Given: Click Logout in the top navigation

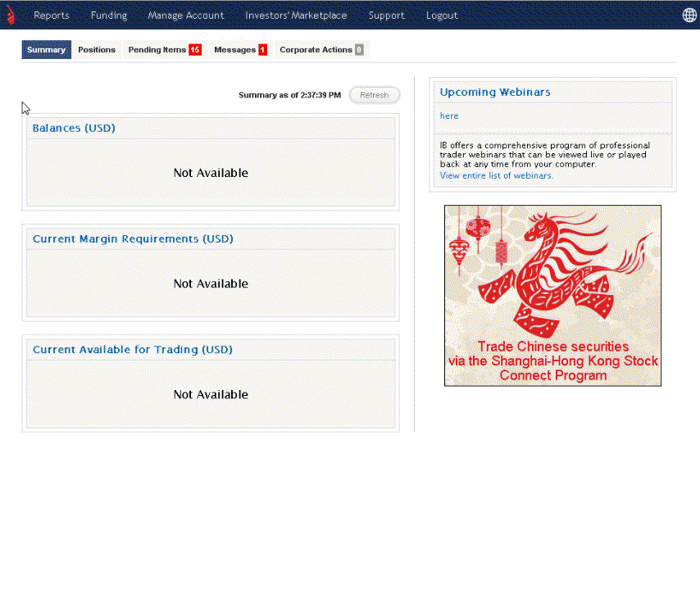Looking at the screenshot, I should (442, 16).
